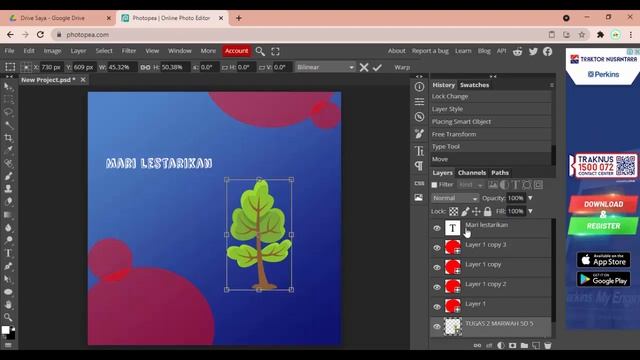Select the Lasso tool

[x=8, y=112]
